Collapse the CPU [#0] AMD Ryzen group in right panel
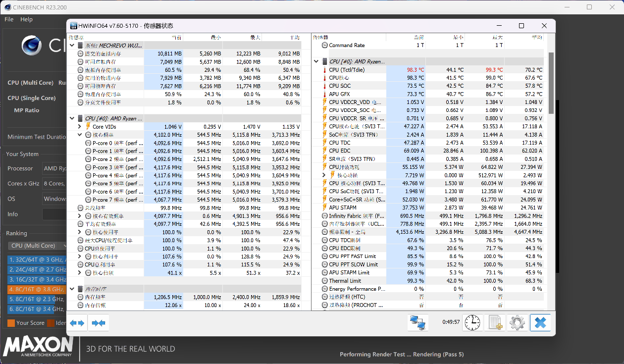 point(316,62)
